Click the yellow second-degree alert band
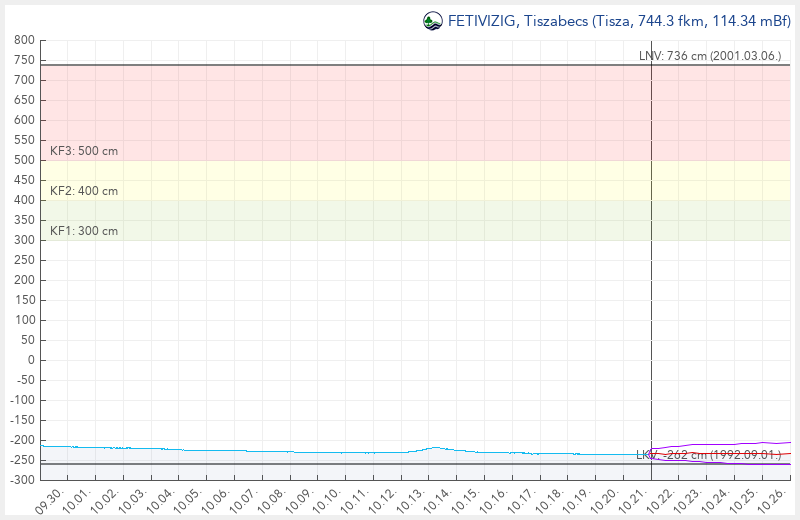800x520 pixels. [x=350, y=180]
